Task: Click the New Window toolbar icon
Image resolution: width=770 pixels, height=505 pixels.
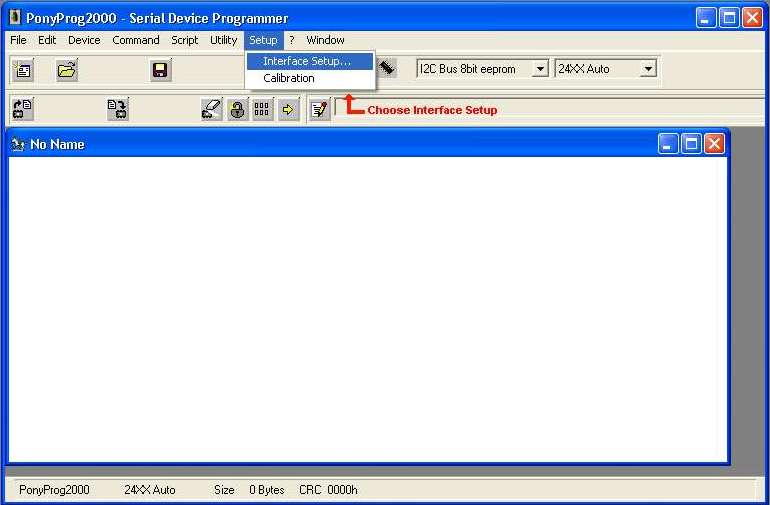Action: coord(23,70)
